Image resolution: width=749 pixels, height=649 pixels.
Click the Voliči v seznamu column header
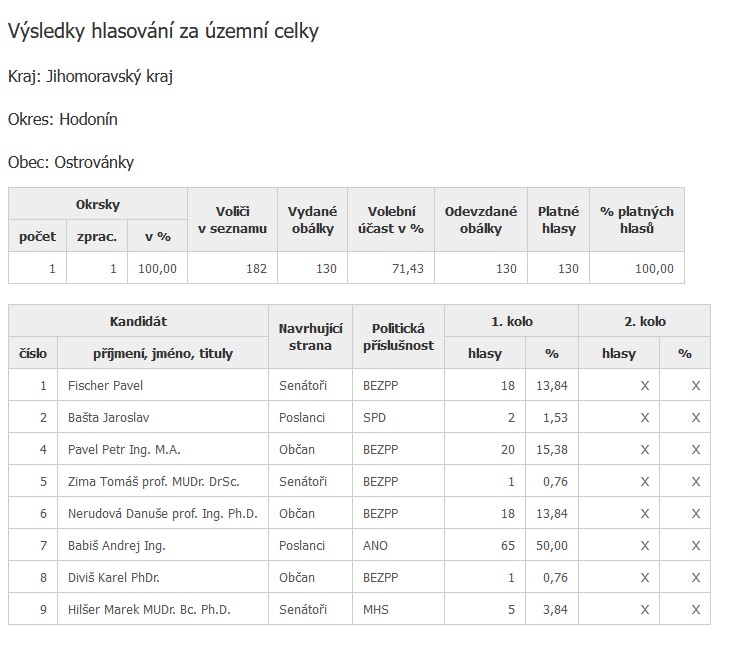232,220
